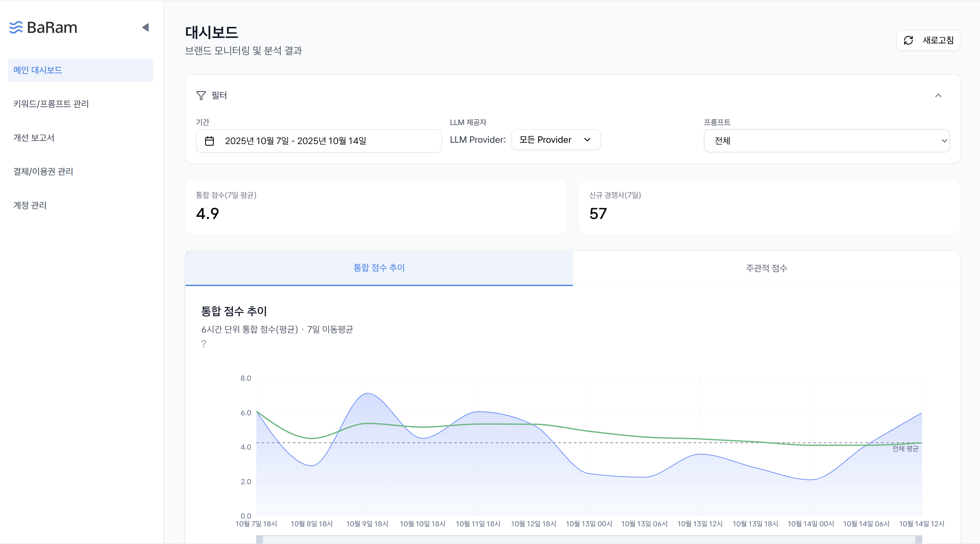Select the 통합 점수 추이 tab
Screen dimensions: 980x544
(x=379, y=268)
